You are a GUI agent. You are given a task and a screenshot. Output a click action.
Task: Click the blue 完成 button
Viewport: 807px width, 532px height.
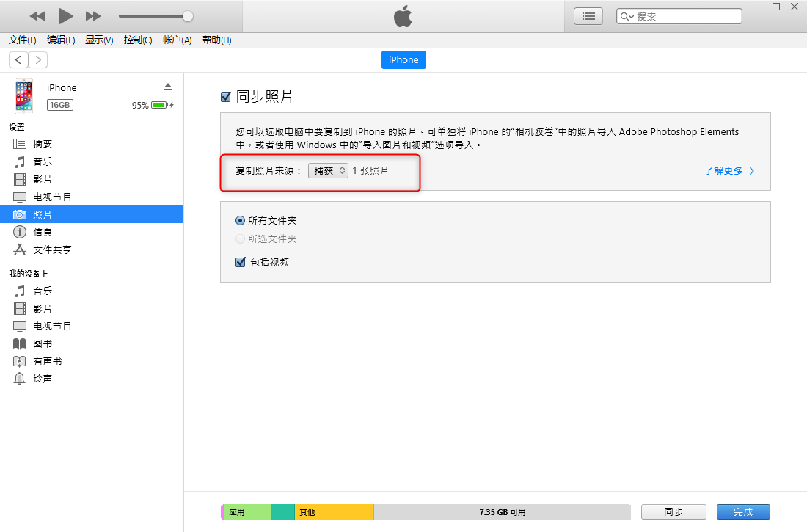click(x=743, y=512)
